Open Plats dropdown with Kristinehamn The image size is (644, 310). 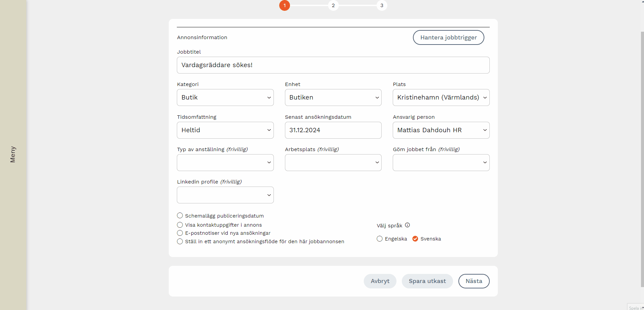tap(441, 97)
